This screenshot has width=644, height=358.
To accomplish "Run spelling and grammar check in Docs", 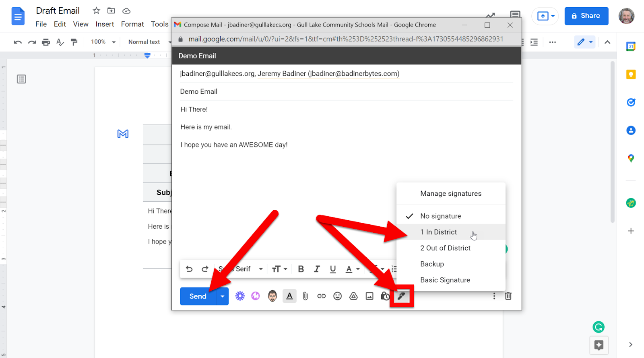I will point(60,42).
